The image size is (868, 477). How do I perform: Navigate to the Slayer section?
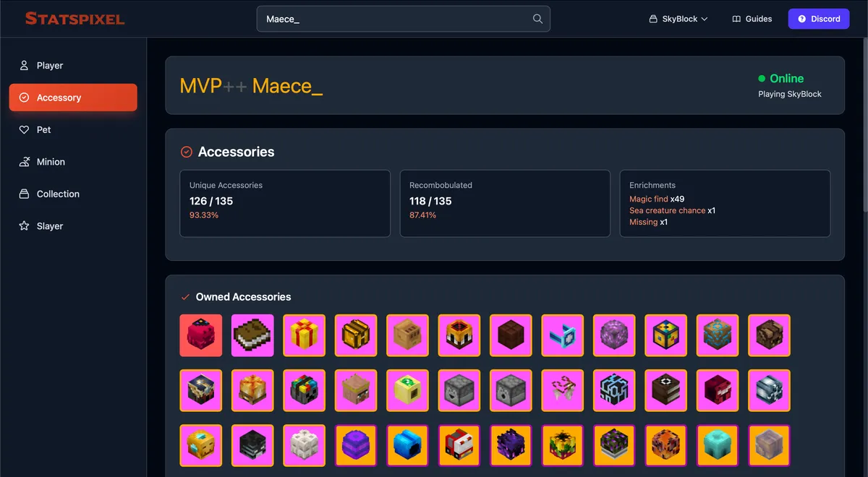pyautogui.click(x=50, y=226)
